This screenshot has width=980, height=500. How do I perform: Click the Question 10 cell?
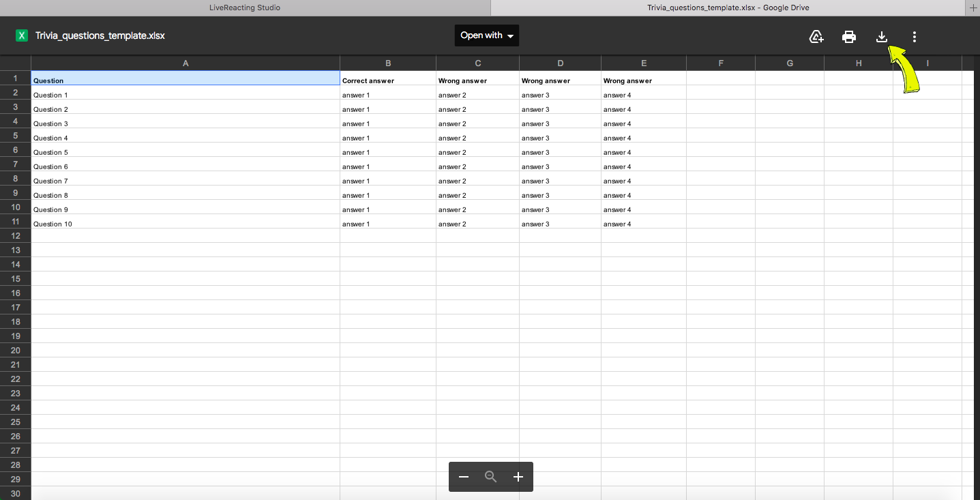[185, 222]
